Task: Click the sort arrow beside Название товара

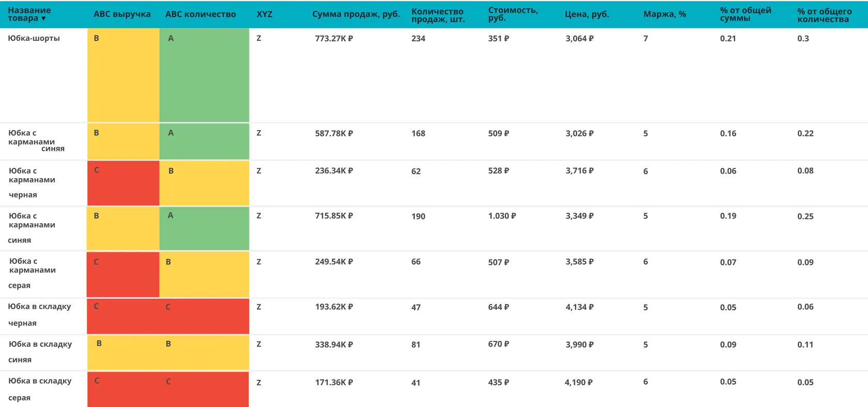Action: coord(43,19)
